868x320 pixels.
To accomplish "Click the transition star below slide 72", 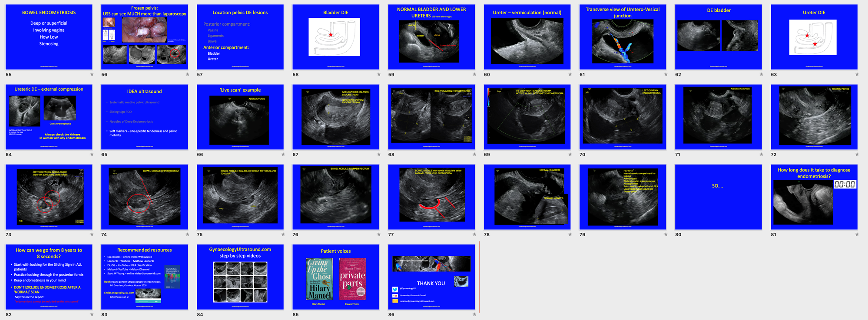I will tap(857, 154).
